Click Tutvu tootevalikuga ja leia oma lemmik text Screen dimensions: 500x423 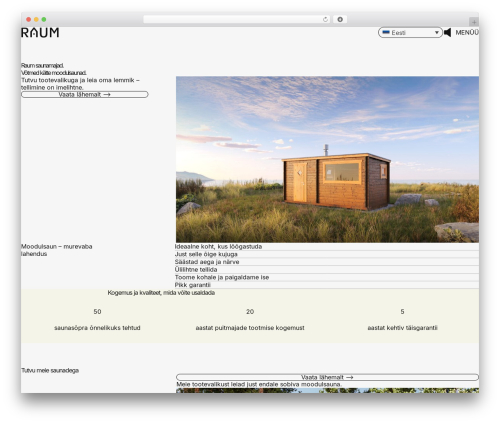coord(80,84)
